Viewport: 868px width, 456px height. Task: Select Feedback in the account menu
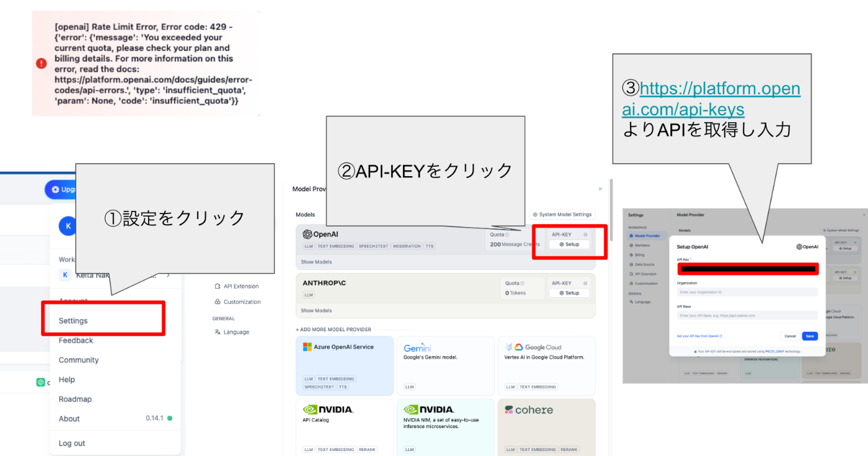[76, 340]
